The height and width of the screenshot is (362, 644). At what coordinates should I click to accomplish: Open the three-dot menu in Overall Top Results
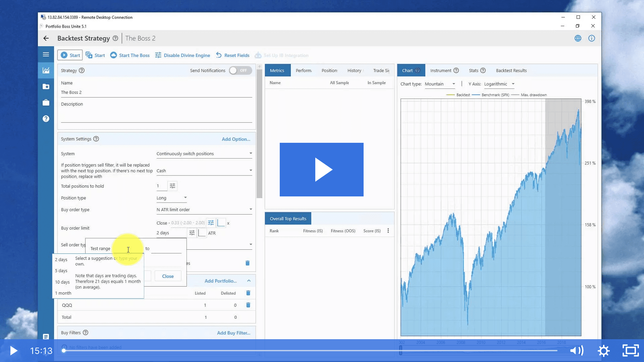tap(388, 231)
